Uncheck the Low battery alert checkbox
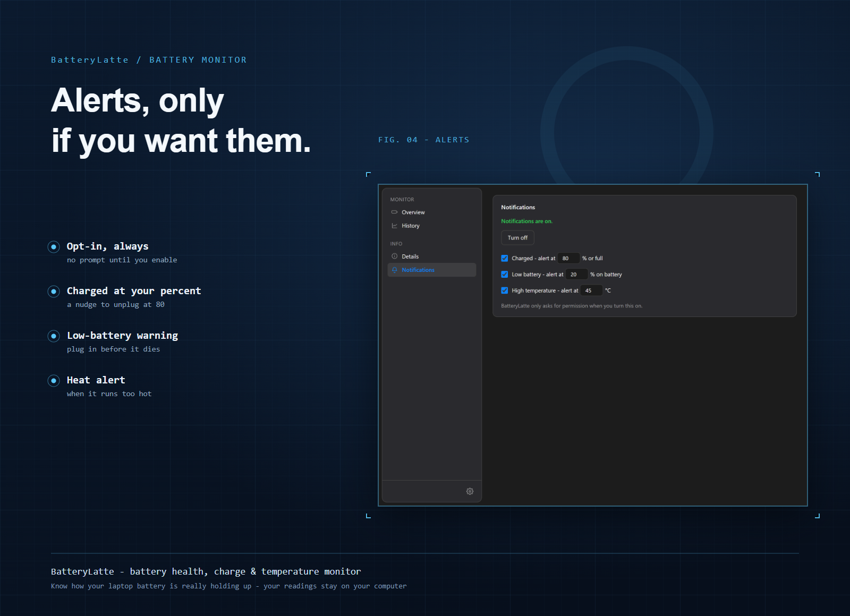 tap(504, 274)
